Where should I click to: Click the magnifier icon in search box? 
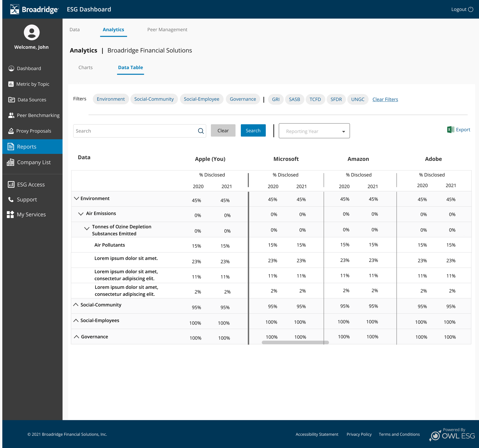click(201, 131)
